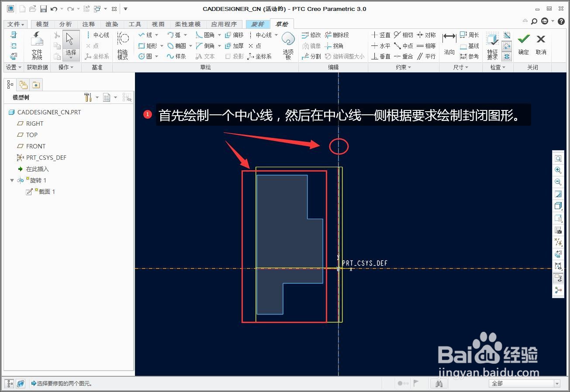Click the 修改 (modify) tool
This screenshot has width=570, height=392.
311,35
